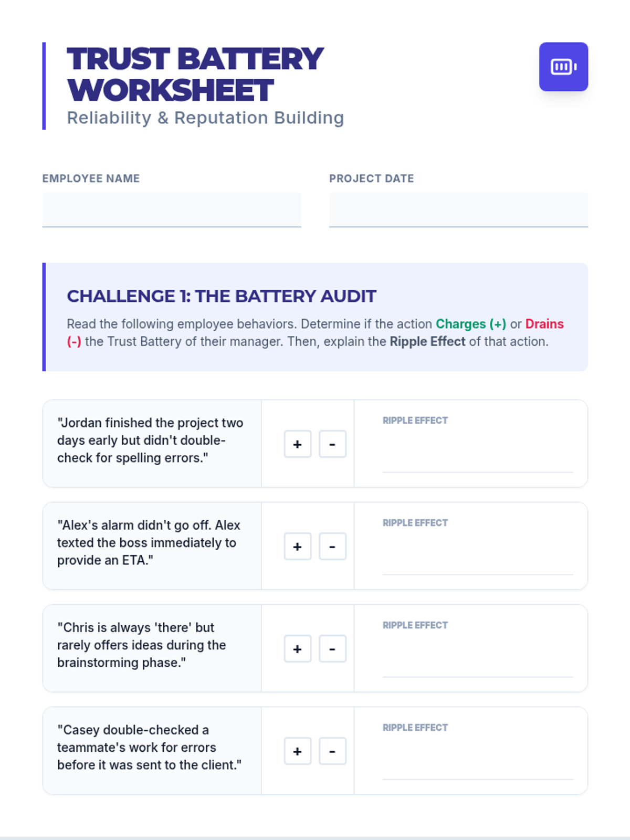Choose plus for Chris brainstorming scenario
Viewport: 630px width, 840px height.
pos(298,649)
